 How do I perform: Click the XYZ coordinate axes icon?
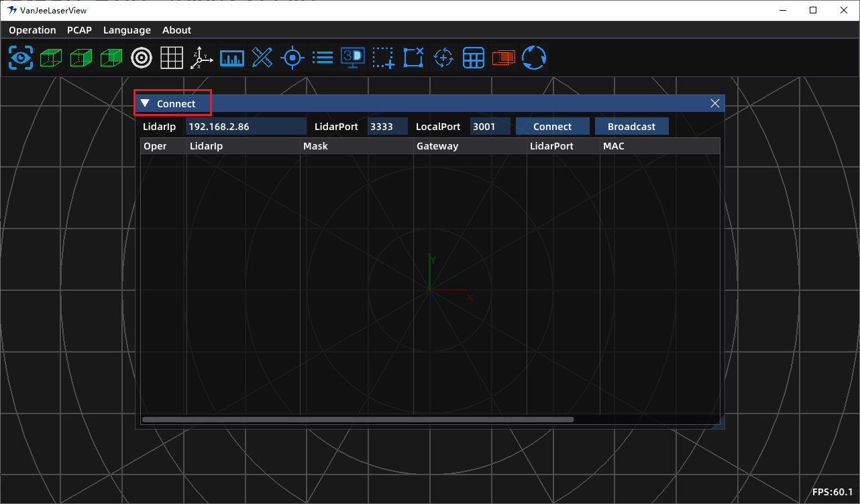pos(202,58)
